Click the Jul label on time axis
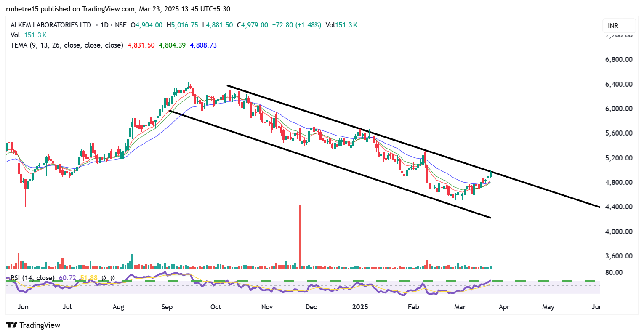The image size is (644, 335). 67,307
